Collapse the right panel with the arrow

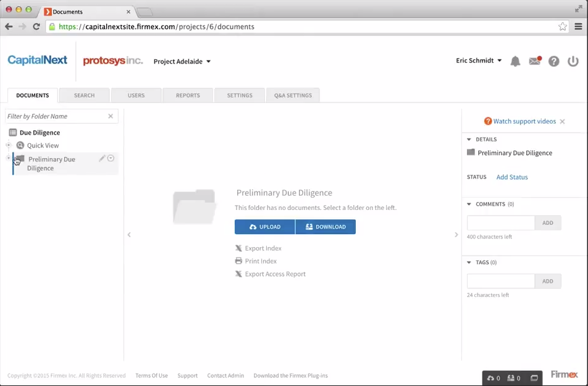point(456,235)
